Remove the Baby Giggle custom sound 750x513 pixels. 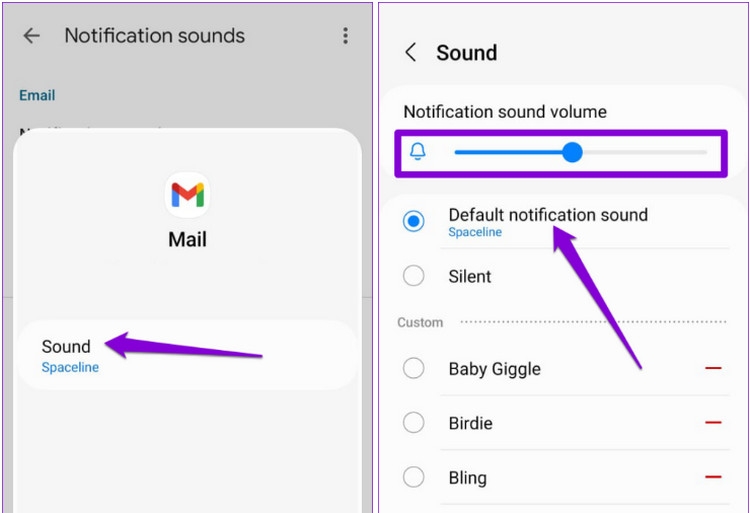click(x=713, y=368)
